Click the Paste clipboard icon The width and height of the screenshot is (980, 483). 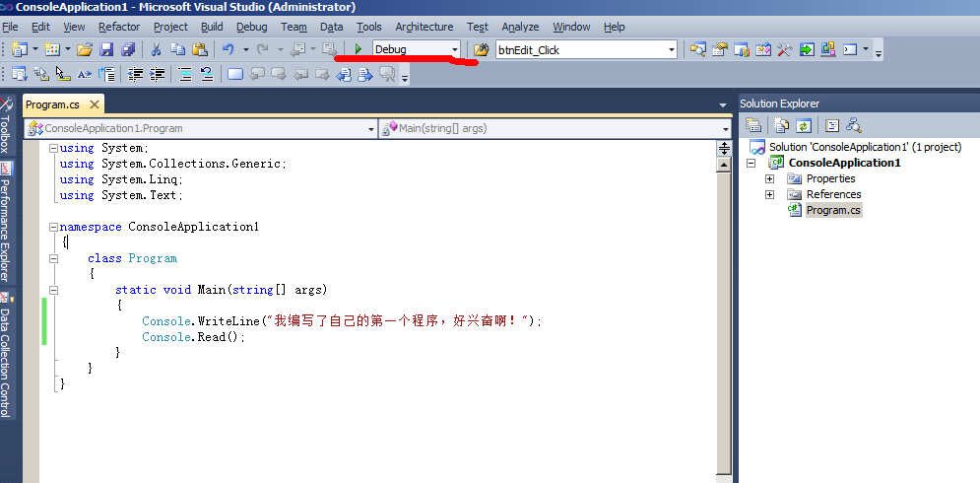click(x=199, y=49)
